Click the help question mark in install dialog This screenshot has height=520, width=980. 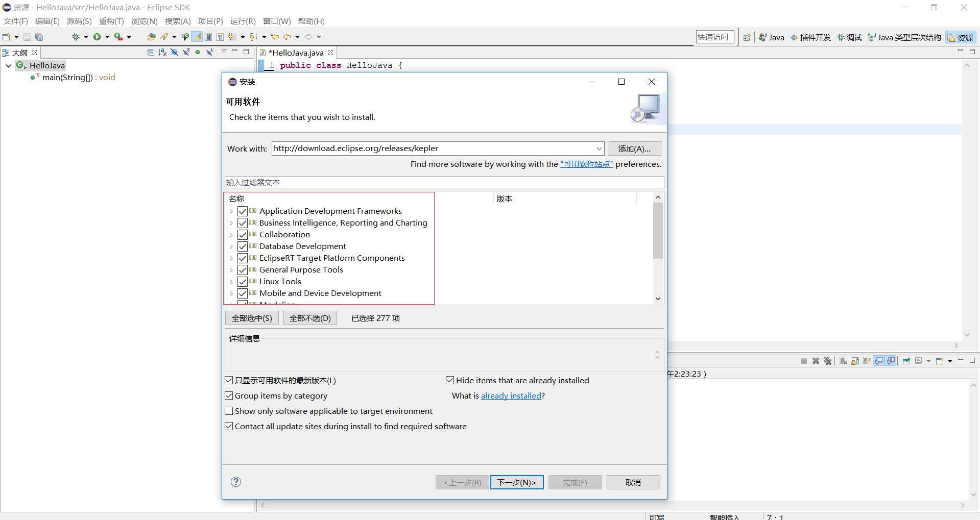pyautogui.click(x=236, y=482)
